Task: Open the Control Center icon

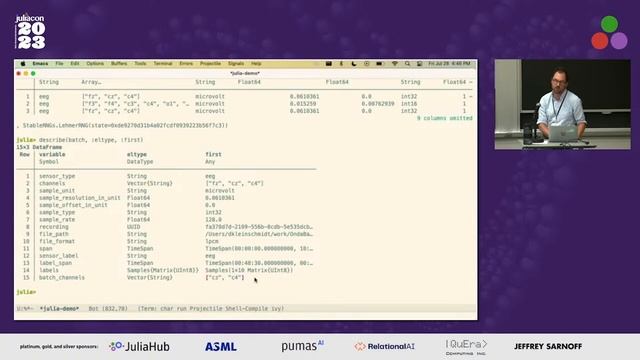Action: pos(419,64)
